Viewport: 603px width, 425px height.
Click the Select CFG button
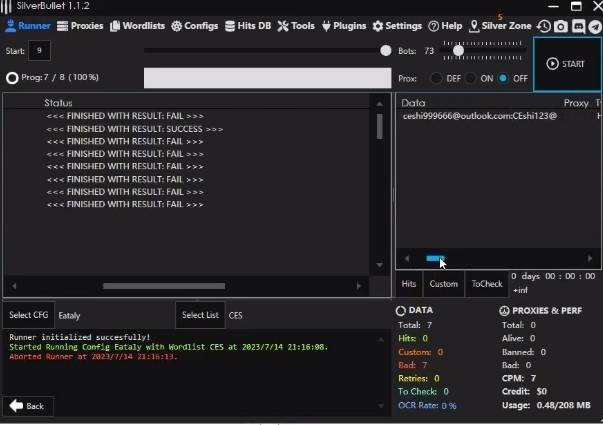coord(28,315)
